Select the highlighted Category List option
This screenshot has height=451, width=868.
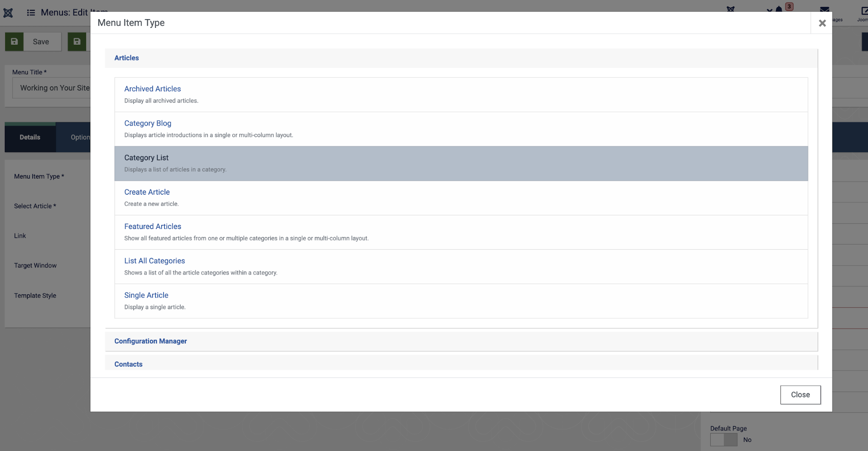click(146, 158)
